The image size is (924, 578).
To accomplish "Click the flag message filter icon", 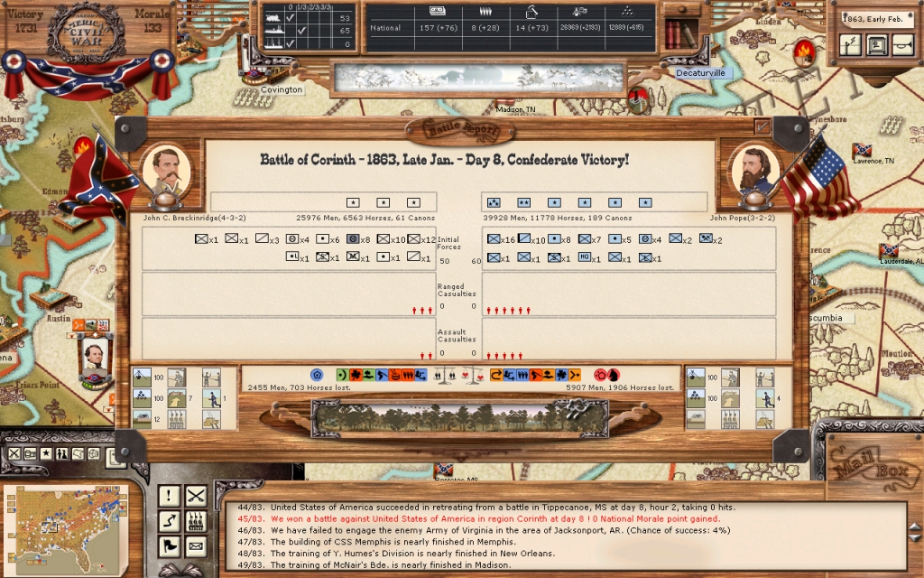I will coord(169,546).
